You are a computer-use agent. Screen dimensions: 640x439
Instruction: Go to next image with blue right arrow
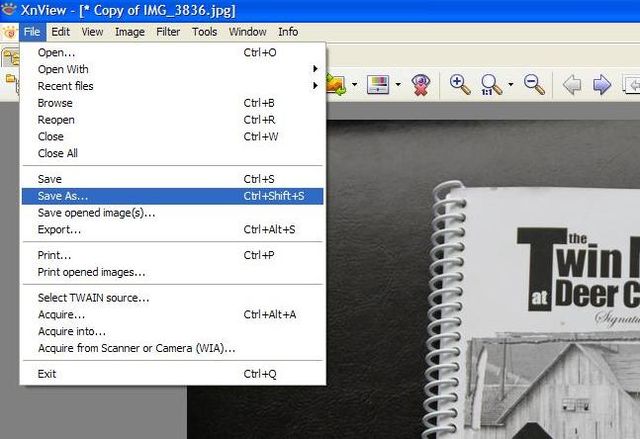(602, 85)
